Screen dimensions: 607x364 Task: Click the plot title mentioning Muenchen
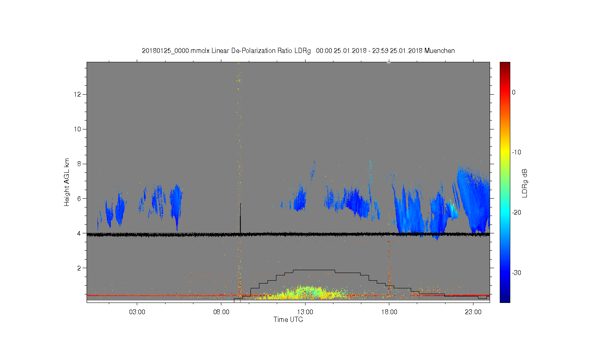298,51
